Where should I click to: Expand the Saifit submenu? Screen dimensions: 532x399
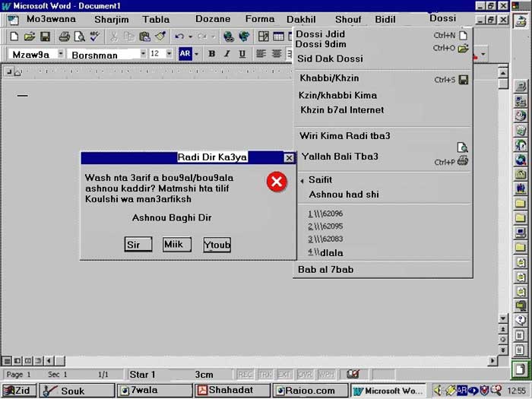pyautogui.click(x=320, y=180)
